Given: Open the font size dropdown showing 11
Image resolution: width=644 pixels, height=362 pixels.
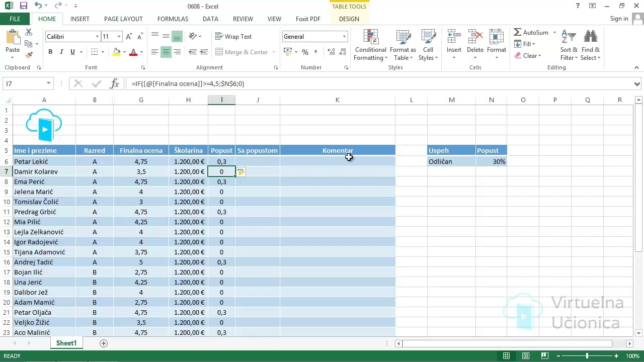Looking at the screenshot, I should click(x=119, y=37).
